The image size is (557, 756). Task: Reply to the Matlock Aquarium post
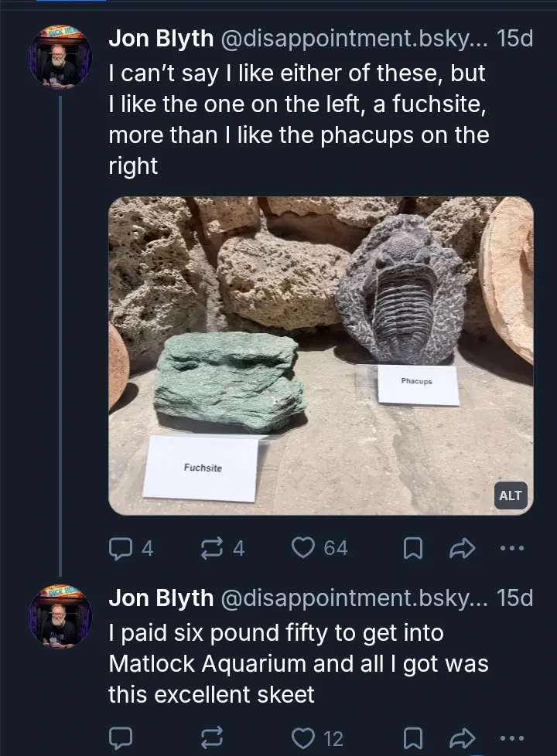tap(121, 738)
